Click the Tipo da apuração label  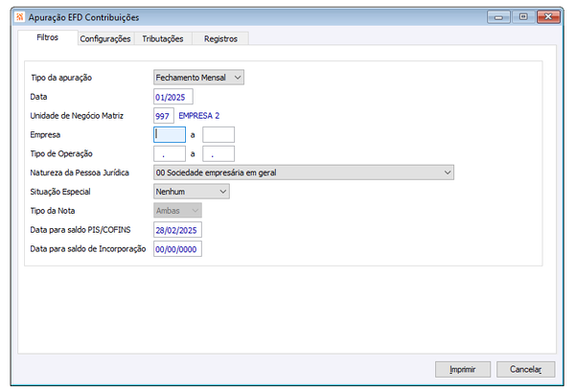pos(61,78)
